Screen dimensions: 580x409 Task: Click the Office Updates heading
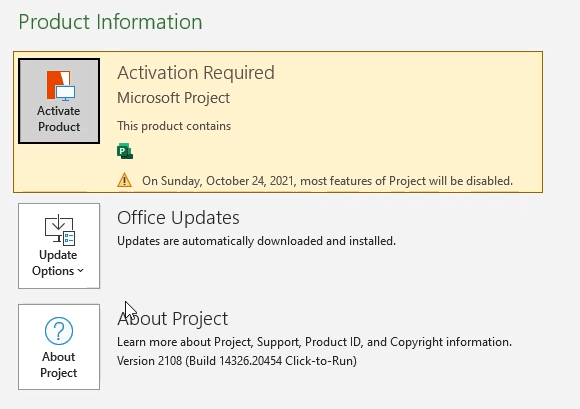[178, 217]
